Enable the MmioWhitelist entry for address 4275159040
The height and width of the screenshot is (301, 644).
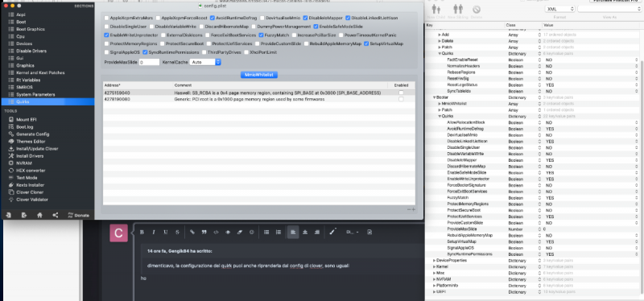(x=401, y=93)
